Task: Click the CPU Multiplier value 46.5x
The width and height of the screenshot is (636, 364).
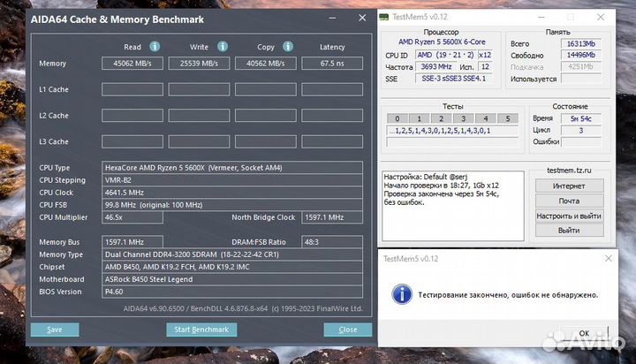Action: (x=132, y=217)
